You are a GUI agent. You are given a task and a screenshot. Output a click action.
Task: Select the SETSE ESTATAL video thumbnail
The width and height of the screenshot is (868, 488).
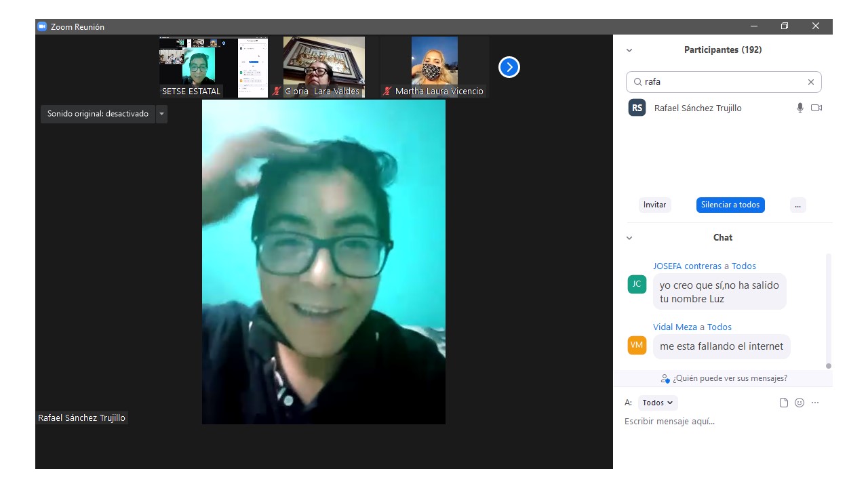point(214,67)
